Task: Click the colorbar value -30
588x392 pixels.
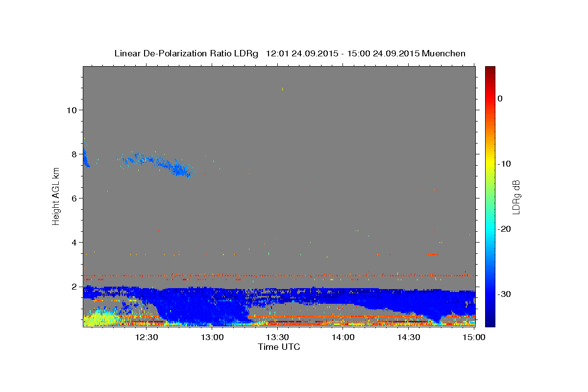Action: pos(504,294)
